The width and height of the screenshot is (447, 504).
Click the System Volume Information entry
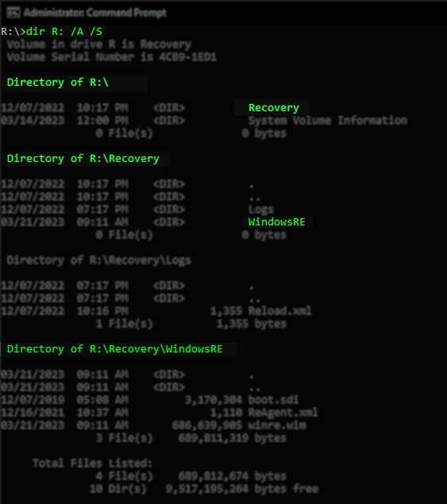(328, 121)
